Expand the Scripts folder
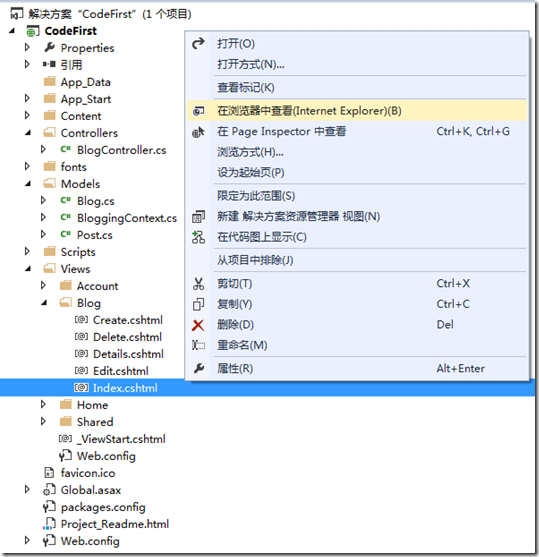539x557 pixels. (x=27, y=252)
